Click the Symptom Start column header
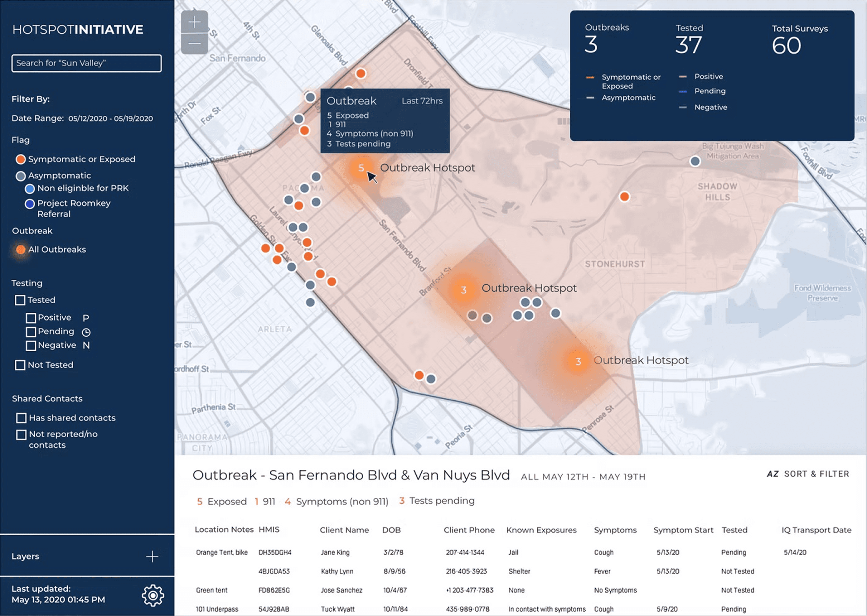Viewport: 867px width, 616px height. [x=683, y=530]
